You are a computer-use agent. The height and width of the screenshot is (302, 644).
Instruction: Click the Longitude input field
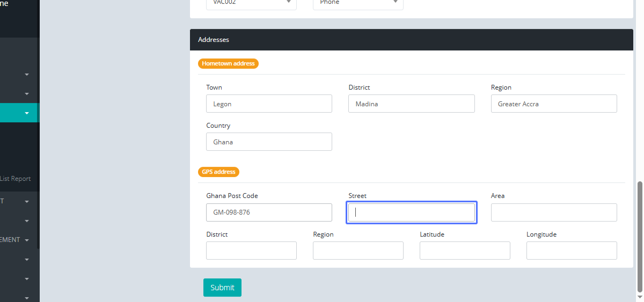pos(572,251)
